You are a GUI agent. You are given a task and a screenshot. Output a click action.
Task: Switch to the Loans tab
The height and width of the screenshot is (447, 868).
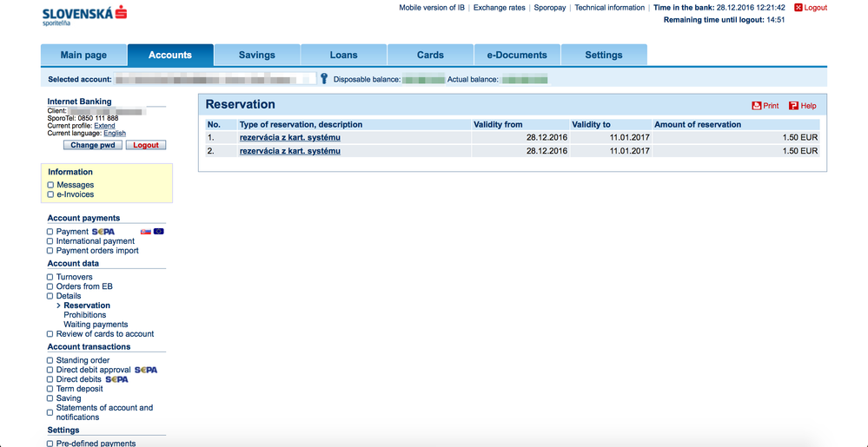[344, 55]
